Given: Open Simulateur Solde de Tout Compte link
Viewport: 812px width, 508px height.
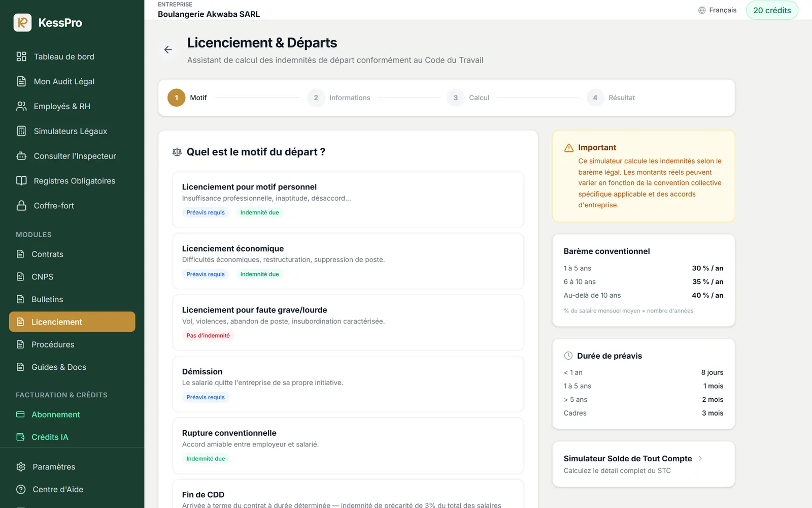Looking at the screenshot, I should 644,464.
